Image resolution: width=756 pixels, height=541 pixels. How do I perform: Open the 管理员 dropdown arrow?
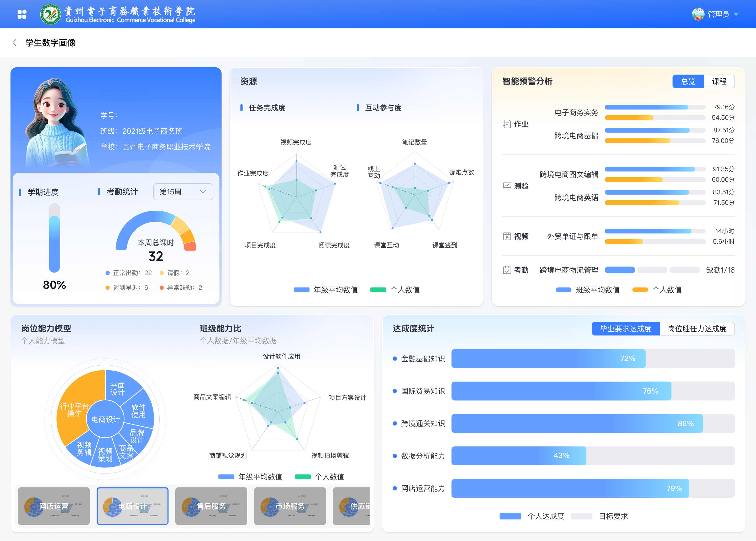click(x=736, y=14)
